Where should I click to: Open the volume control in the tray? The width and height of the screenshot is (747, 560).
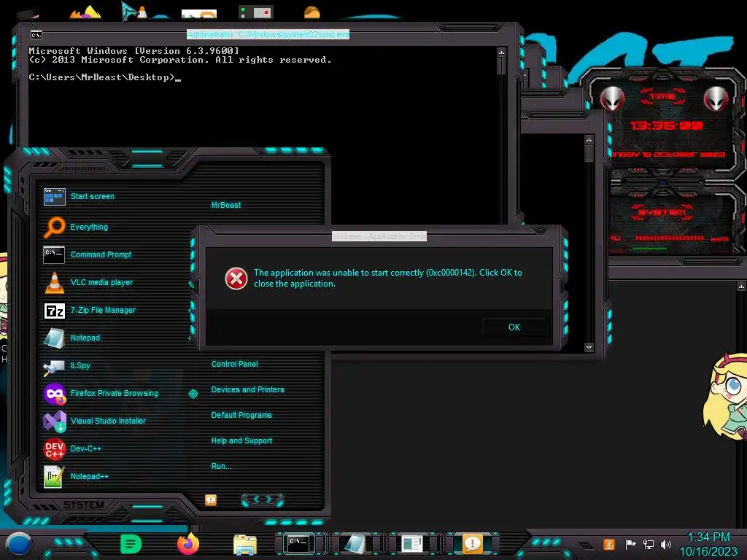click(x=665, y=544)
